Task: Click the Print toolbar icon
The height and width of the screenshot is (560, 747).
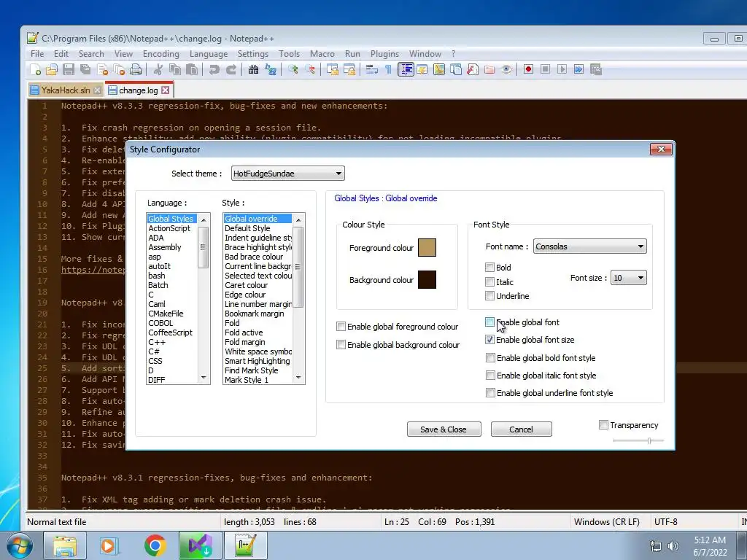Action: coord(136,69)
